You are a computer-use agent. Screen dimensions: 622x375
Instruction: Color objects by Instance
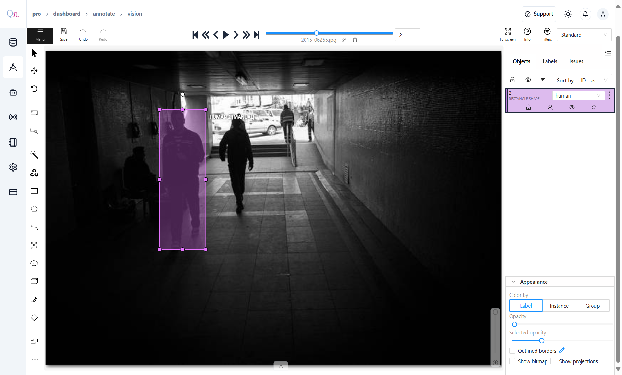[x=559, y=306]
